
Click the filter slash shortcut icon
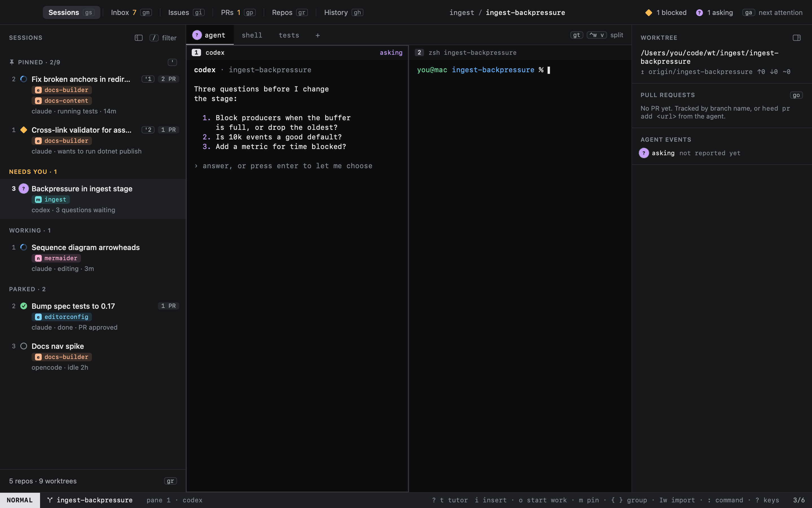click(154, 38)
